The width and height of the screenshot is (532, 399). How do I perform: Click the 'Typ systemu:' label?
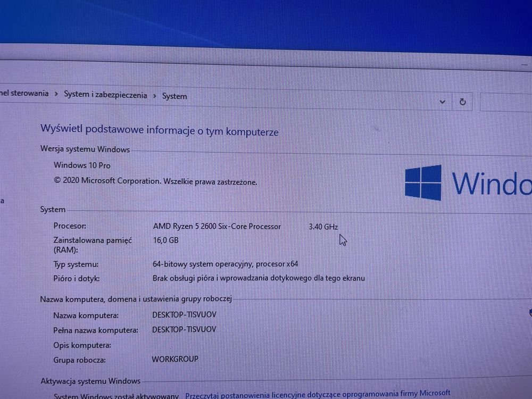(76, 264)
